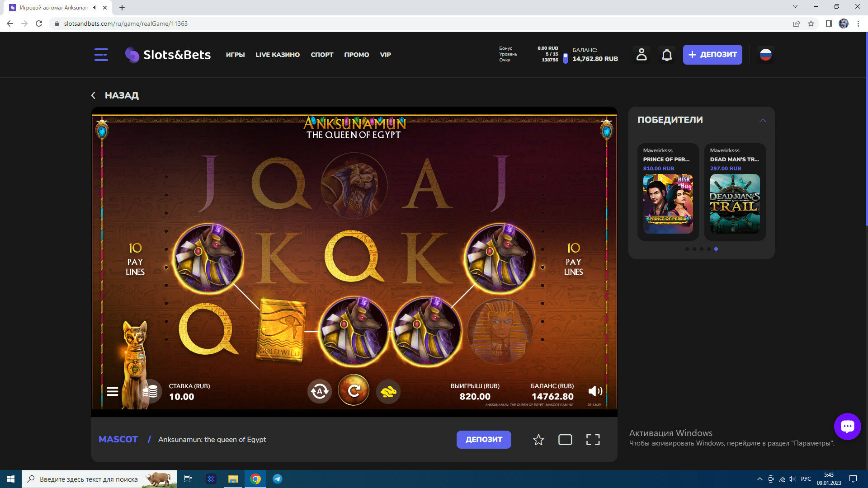Toggle turbo mode rabbit icon
This screenshot has height=488, width=868.
click(388, 391)
